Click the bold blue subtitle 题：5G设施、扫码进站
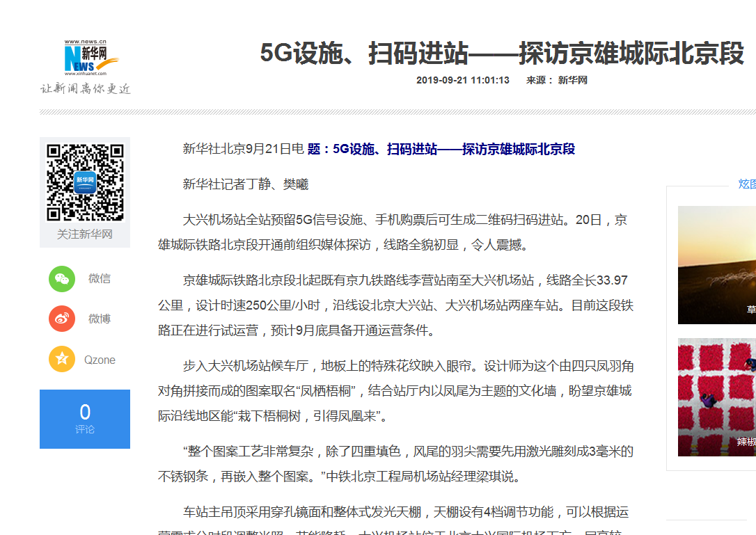 (x=441, y=149)
